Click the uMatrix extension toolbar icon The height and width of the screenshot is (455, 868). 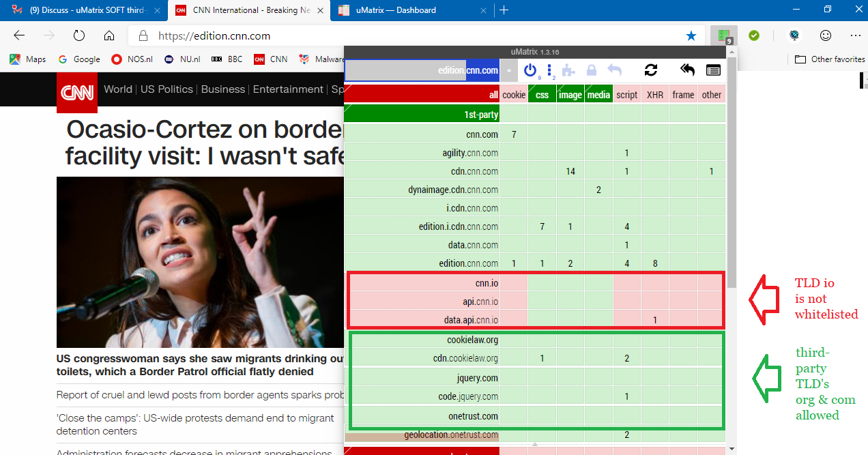coord(724,35)
